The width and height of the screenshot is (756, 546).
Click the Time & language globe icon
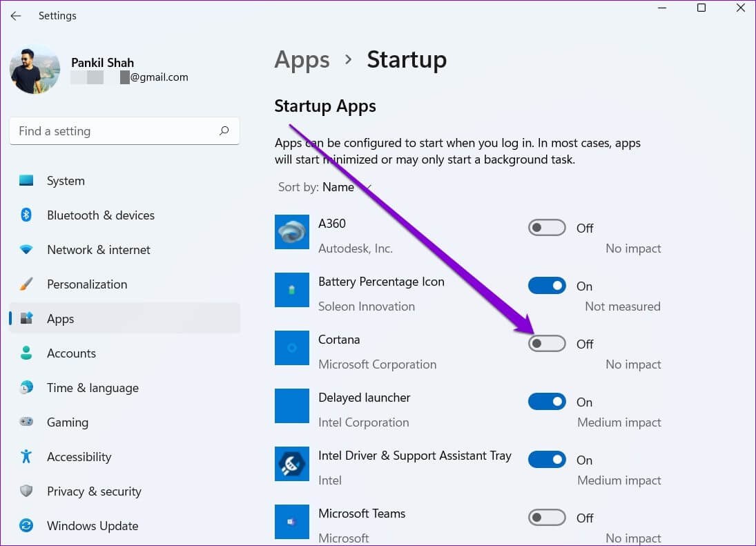click(x=26, y=387)
